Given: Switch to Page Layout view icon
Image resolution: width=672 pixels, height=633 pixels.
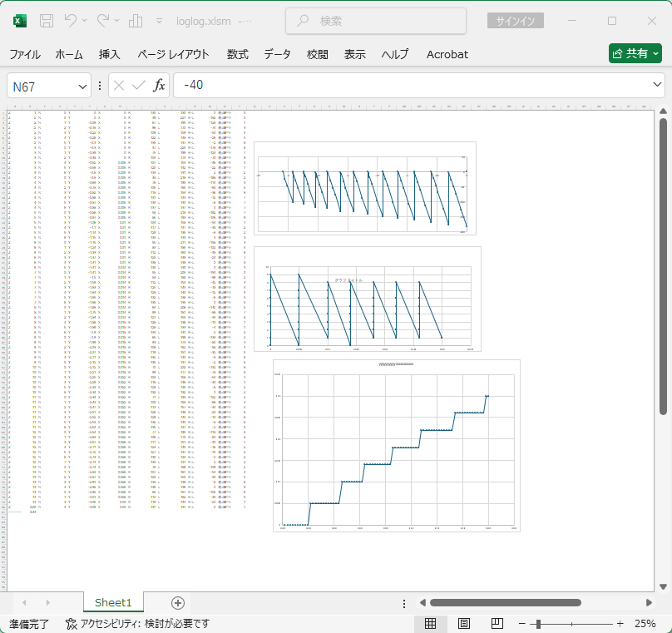Looking at the screenshot, I should point(464,623).
